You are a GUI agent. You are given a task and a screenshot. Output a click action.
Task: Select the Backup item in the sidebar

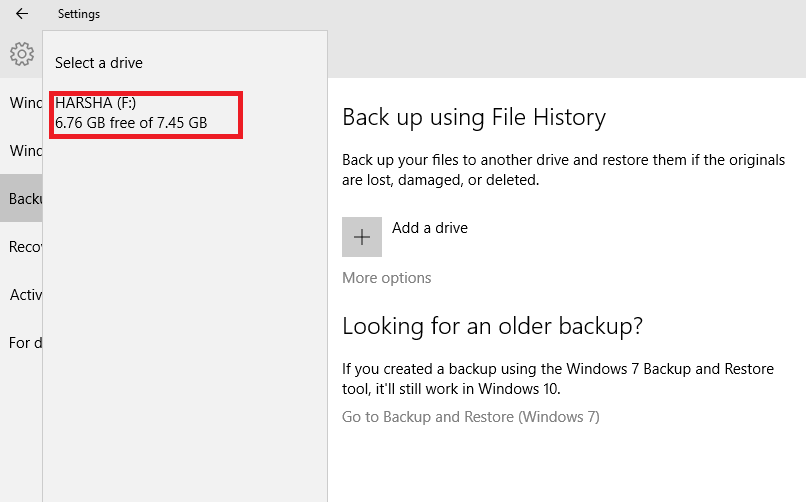(21, 198)
